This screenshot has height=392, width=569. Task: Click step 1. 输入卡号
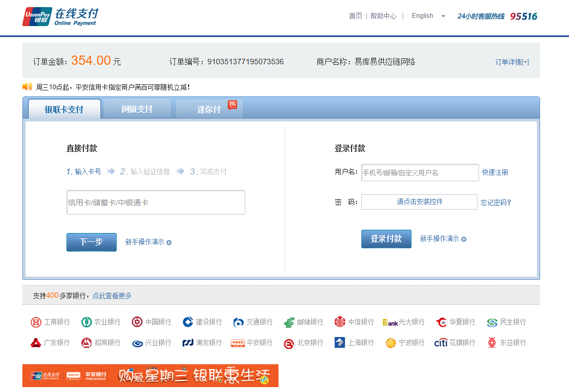point(83,171)
